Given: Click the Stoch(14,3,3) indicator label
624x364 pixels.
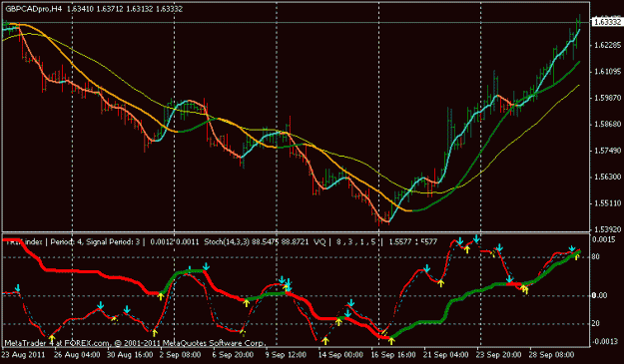Looking at the screenshot, I should pos(228,241).
